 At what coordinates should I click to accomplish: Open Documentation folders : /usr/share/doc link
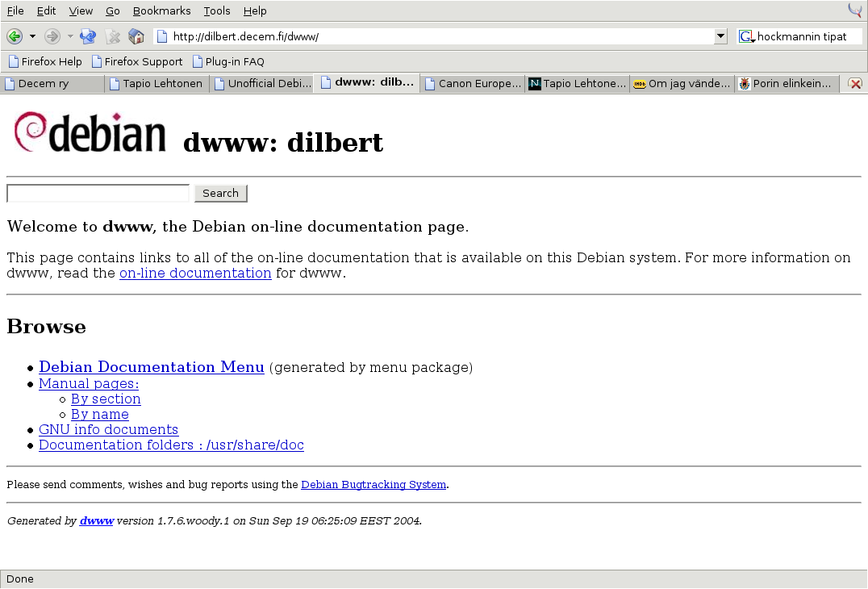pyautogui.click(x=171, y=445)
